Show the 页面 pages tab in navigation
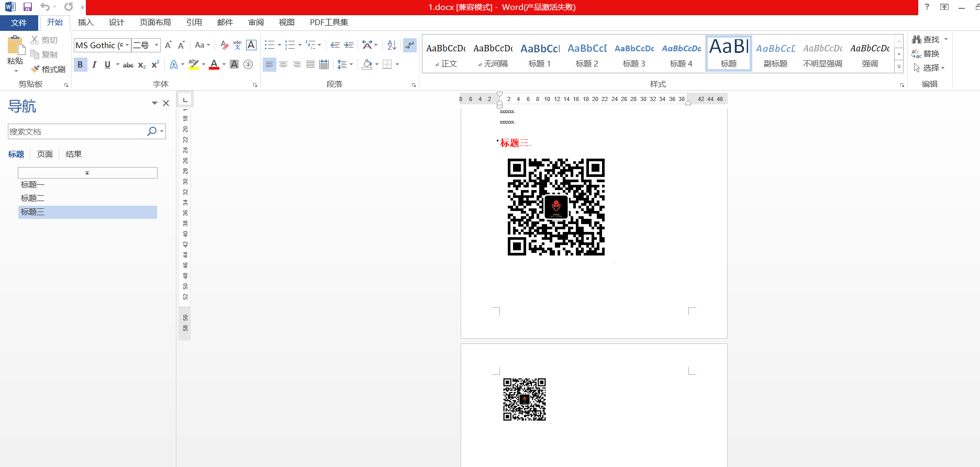Screen dimensions: 980x467 coord(45,154)
